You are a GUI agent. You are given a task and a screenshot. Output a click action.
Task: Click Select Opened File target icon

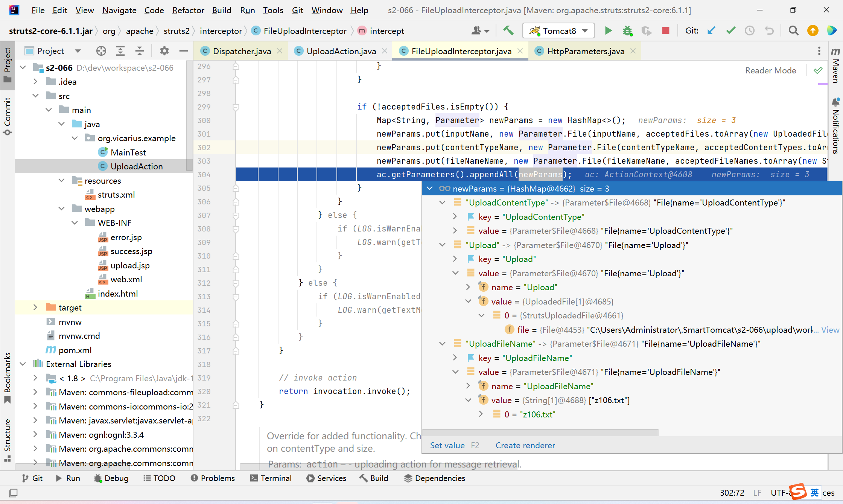tap(101, 51)
